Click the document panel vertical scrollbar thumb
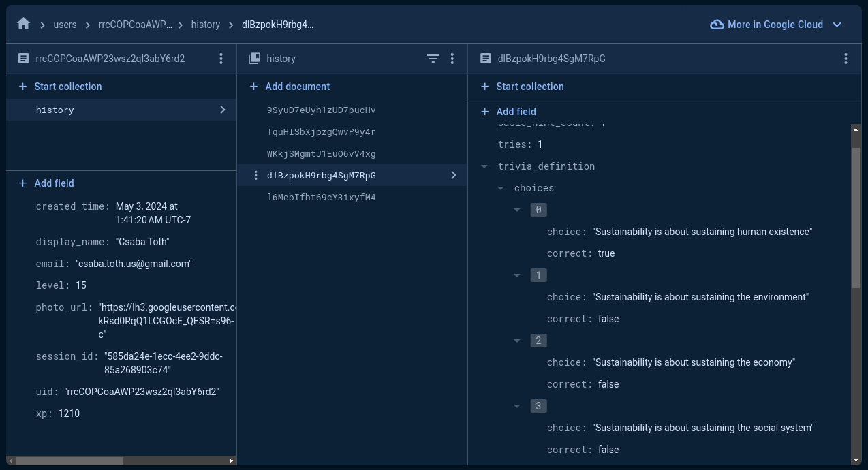Image resolution: width=868 pixels, height=470 pixels. coord(856,217)
